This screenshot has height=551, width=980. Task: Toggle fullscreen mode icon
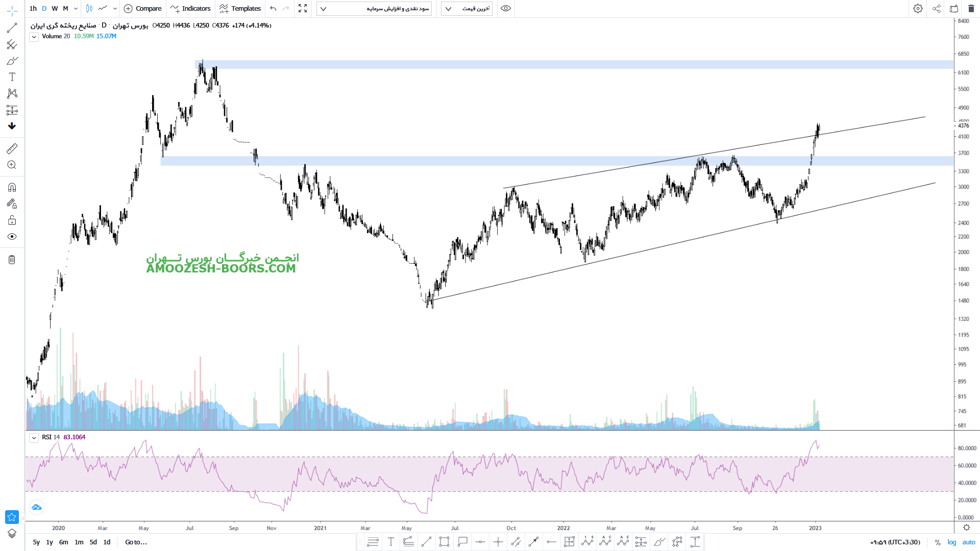(x=303, y=9)
